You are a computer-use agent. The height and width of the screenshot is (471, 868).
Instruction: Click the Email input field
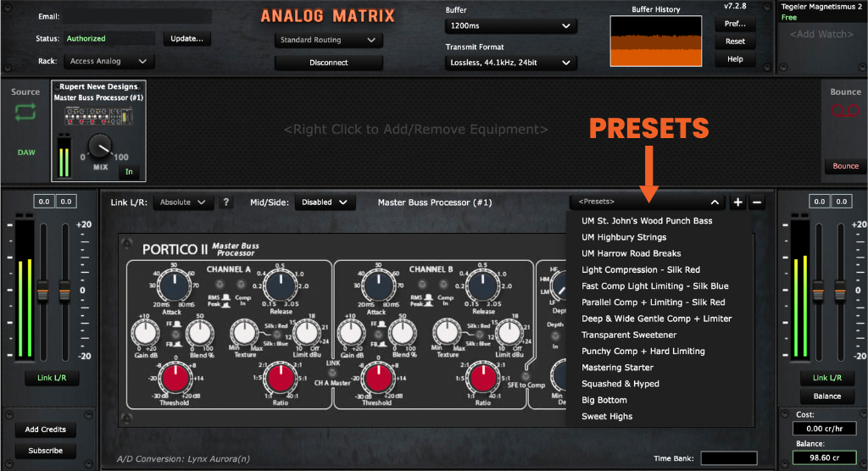click(x=137, y=17)
